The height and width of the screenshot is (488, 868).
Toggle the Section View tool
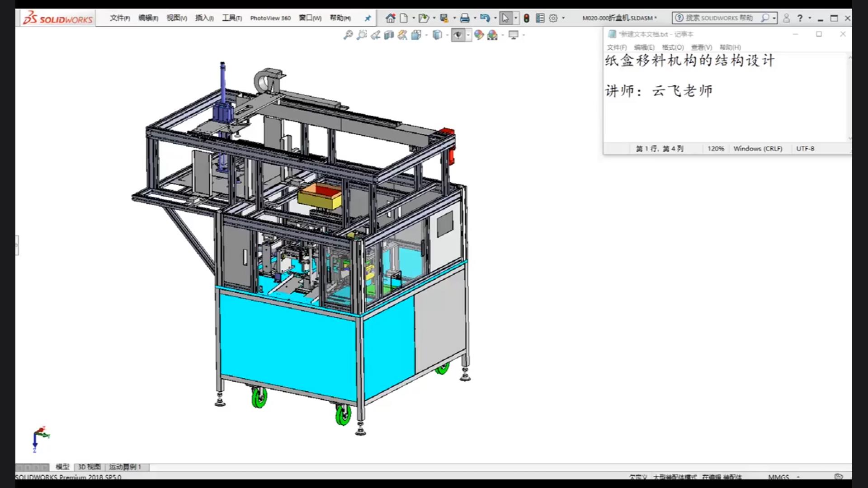(389, 35)
